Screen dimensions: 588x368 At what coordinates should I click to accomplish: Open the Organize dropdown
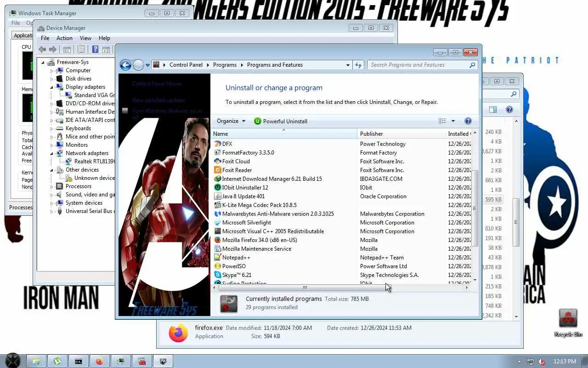point(231,121)
